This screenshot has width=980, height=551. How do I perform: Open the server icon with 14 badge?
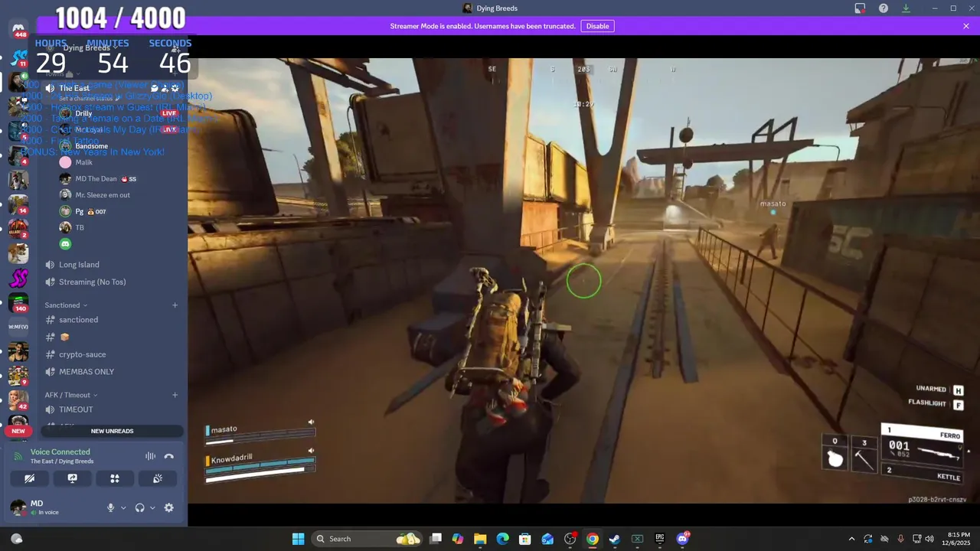18,204
